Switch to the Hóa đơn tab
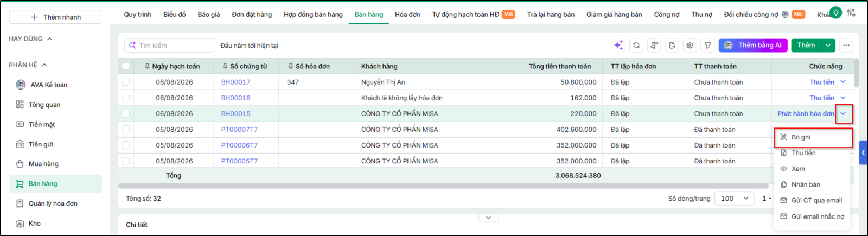 [x=407, y=15]
